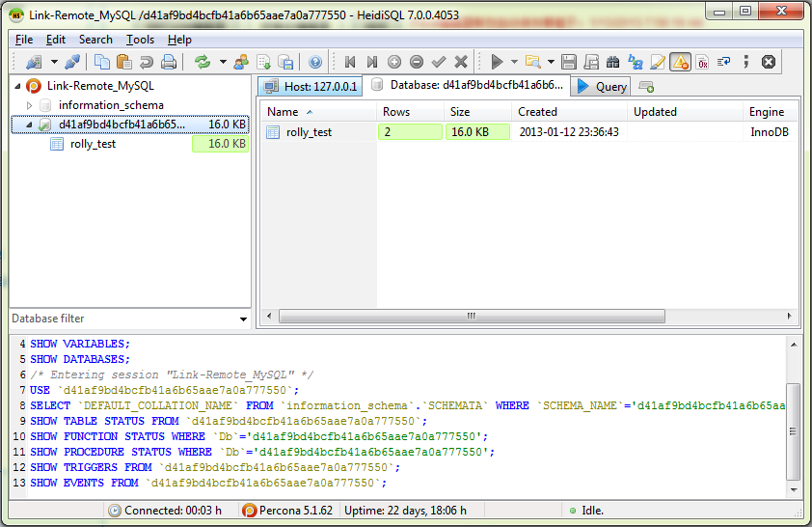Open the Database filter dropdown

[x=243, y=319]
